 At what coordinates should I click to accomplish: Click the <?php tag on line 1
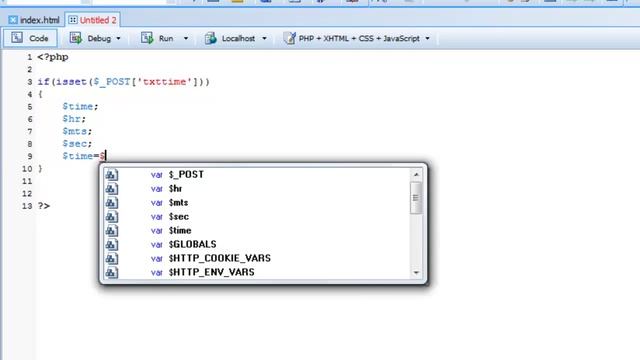[53, 57]
